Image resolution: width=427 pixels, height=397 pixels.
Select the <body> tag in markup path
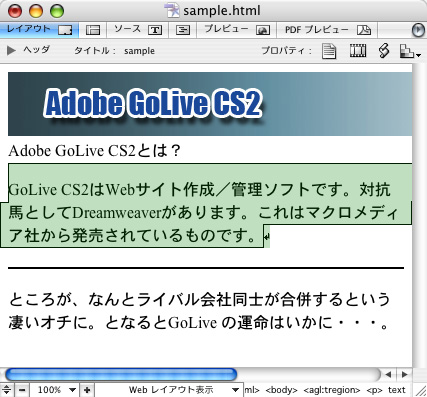282,390
